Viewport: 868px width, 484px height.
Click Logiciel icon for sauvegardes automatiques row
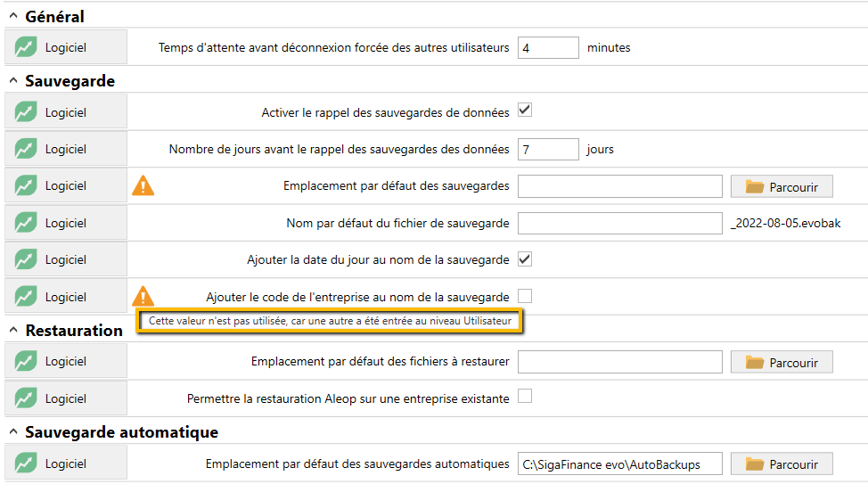click(x=26, y=463)
